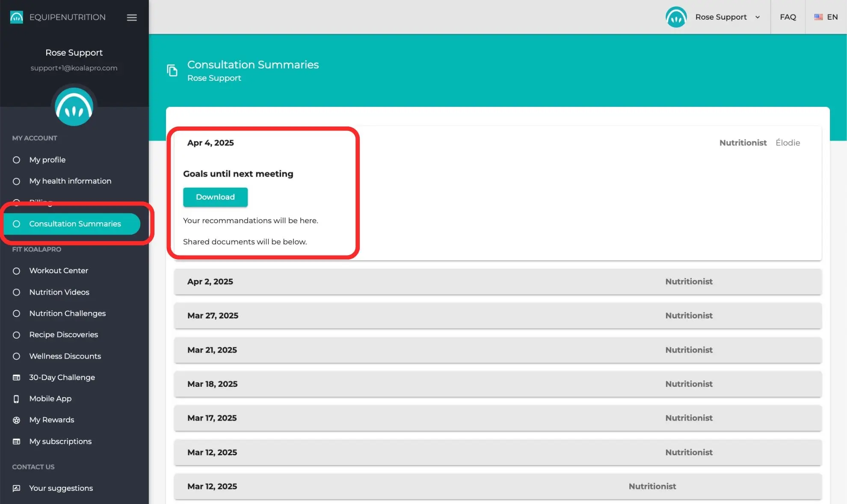Image resolution: width=847 pixels, height=504 pixels.
Task: Click feedback icon beside Your suggestions
Action: pos(16,488)
